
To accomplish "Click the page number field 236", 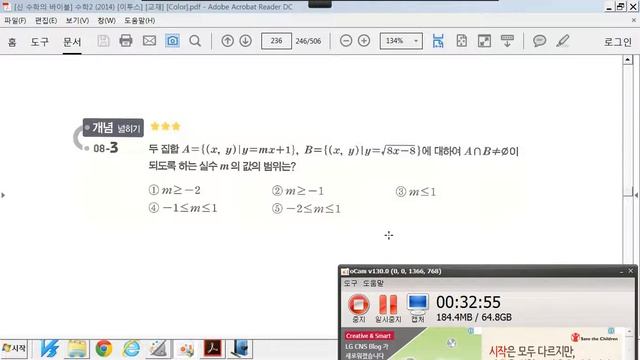I will coord(276,41).
